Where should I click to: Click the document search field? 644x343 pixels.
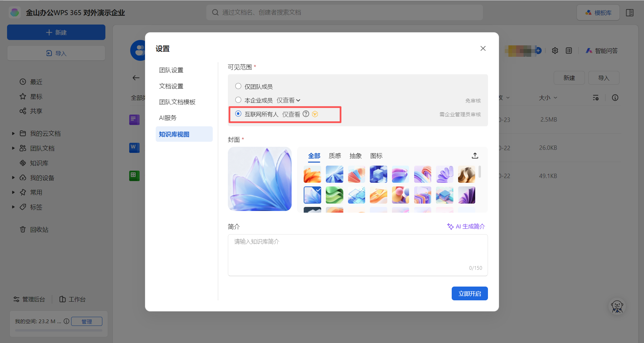point(345,12)
